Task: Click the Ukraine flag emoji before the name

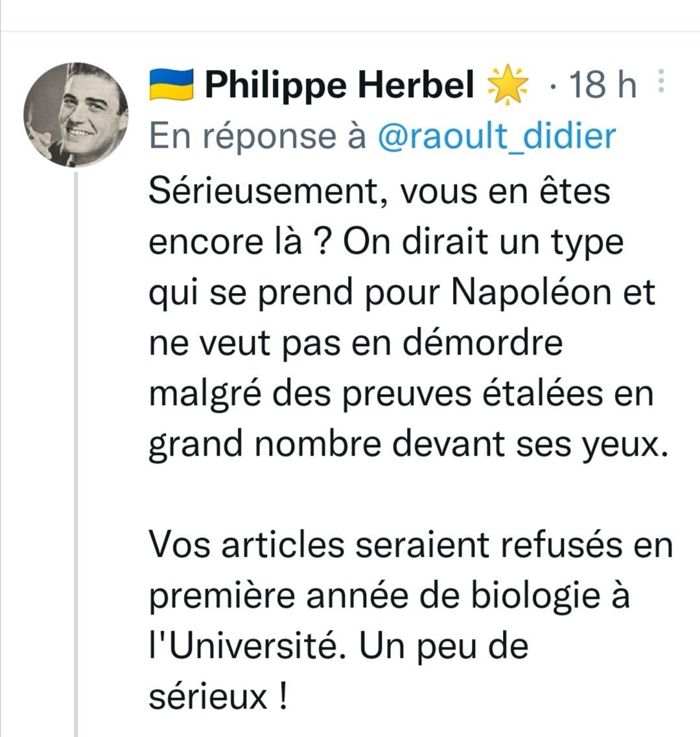Action: click(172, 86)
